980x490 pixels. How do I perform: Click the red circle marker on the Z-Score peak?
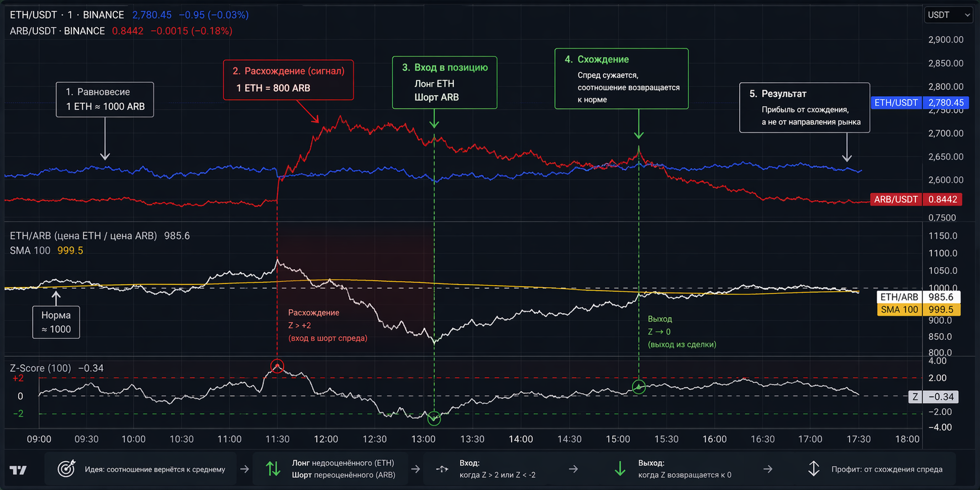277,366
